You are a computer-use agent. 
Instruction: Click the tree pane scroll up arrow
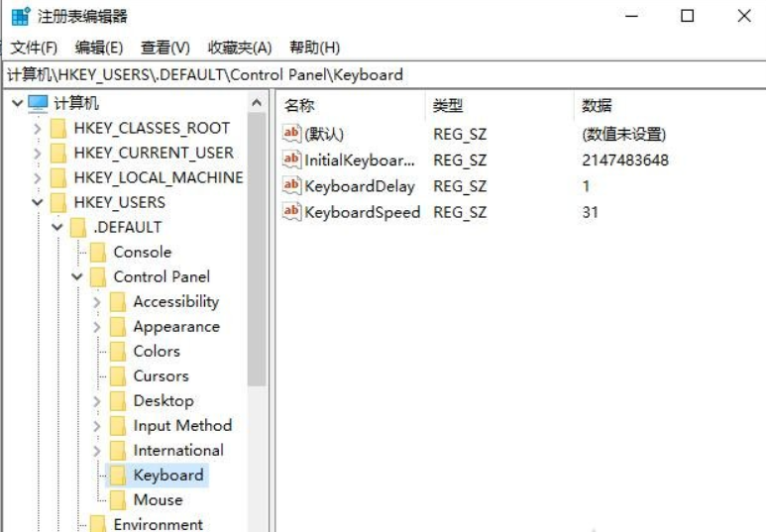[x=257, y=103]
